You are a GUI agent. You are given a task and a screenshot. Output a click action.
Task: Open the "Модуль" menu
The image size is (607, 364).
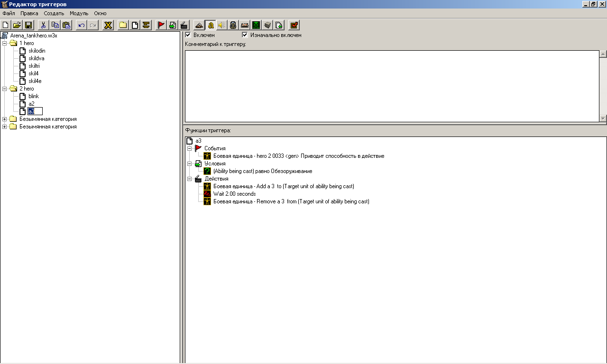click(79, 13)
